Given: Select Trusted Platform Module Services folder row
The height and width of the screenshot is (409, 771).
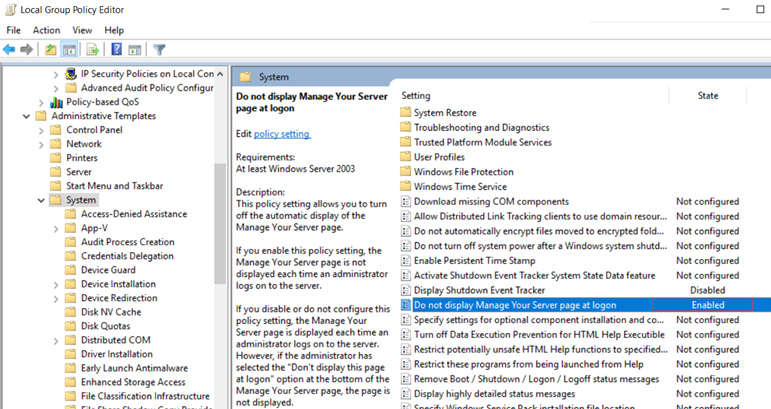Looking at the screenshot, I should tap(482, 142).
